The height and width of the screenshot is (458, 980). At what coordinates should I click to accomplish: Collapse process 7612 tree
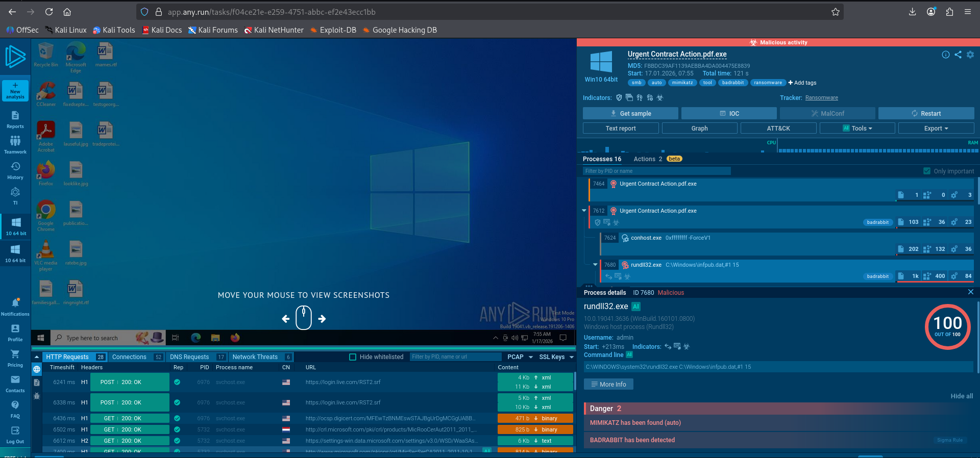(584, 211)
